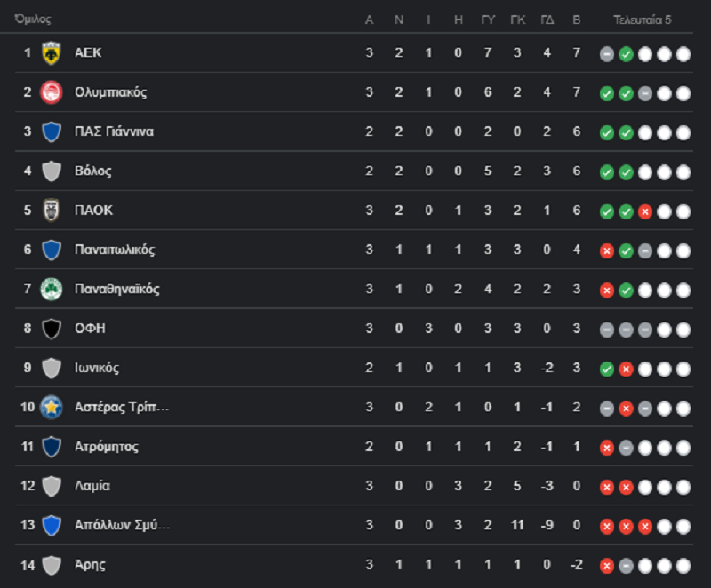Click the Αστέρας Τρίπολης star crest
This screenshot has height=588, width=711.
click(52, 408)
